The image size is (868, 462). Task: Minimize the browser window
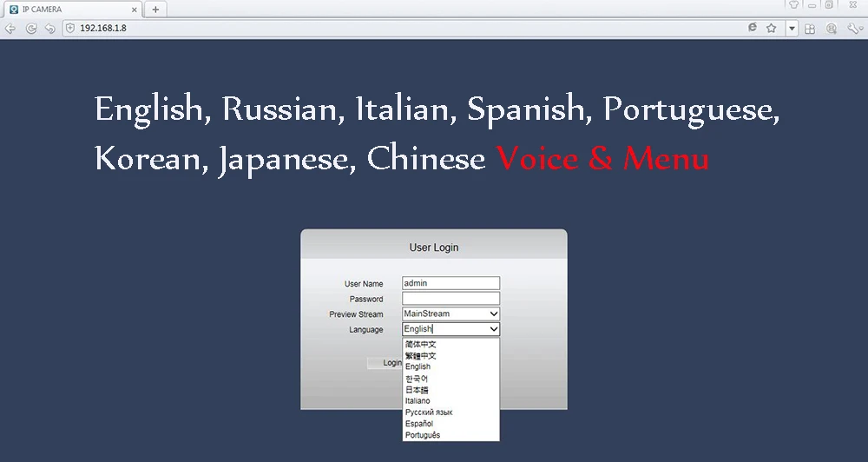point(812,5)
